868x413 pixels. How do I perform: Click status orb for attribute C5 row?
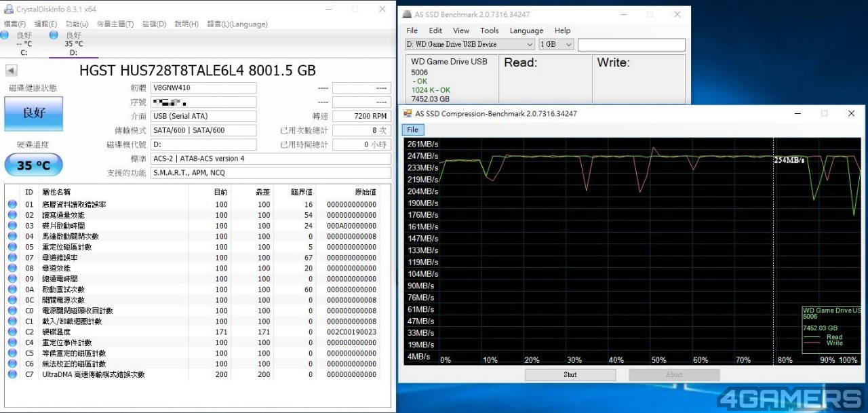12,353
